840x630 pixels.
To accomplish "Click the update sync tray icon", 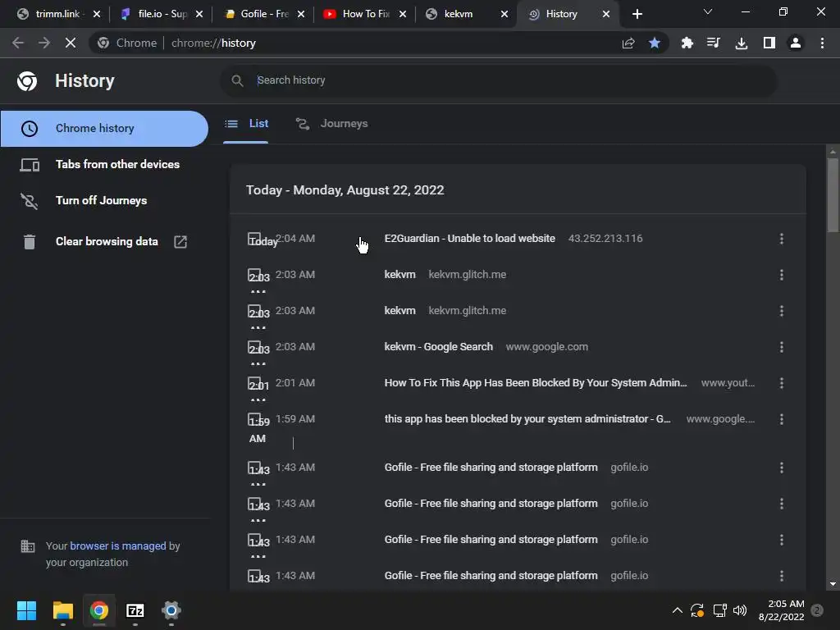I will (x=697, y=610).
